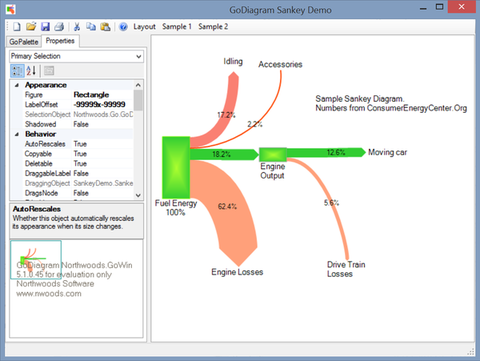
Task: Open the Layout menu
Action: pos(144,27)
